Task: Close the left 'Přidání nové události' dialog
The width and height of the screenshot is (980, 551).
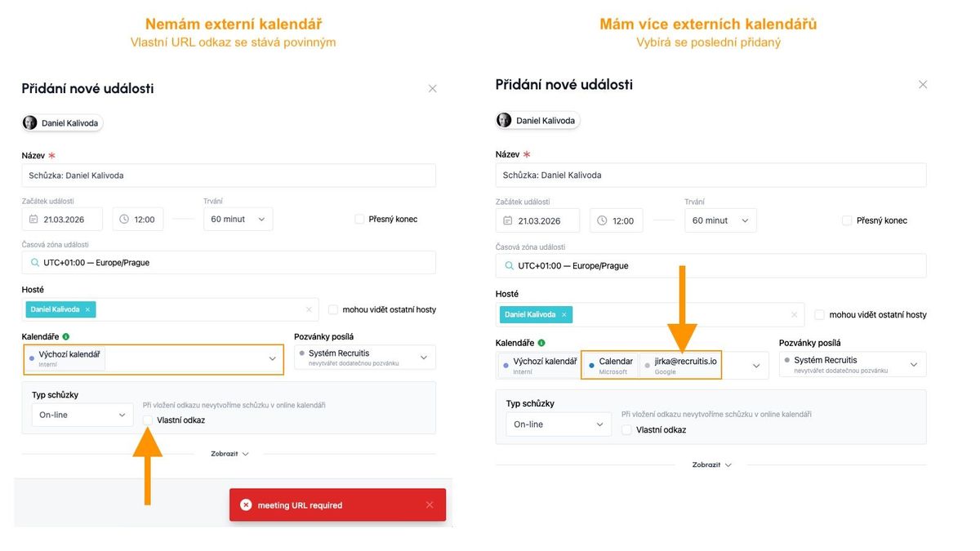Action: (x=433, y=88)
